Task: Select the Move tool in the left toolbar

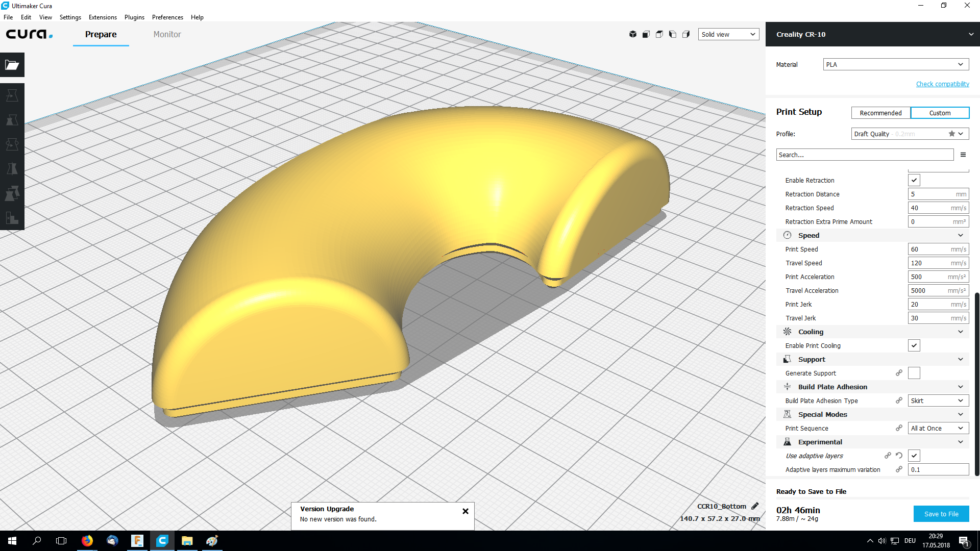Action: click(12, 95)
